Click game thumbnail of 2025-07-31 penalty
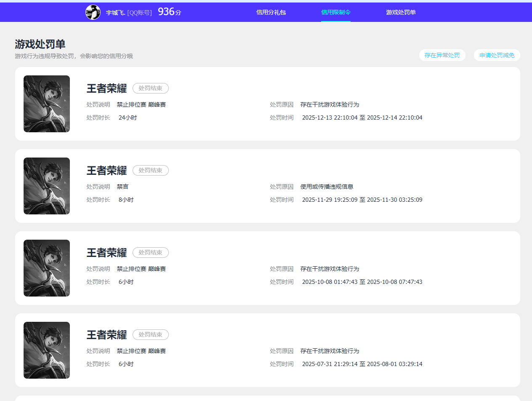 pyautogui.click(x=47, y=350)
